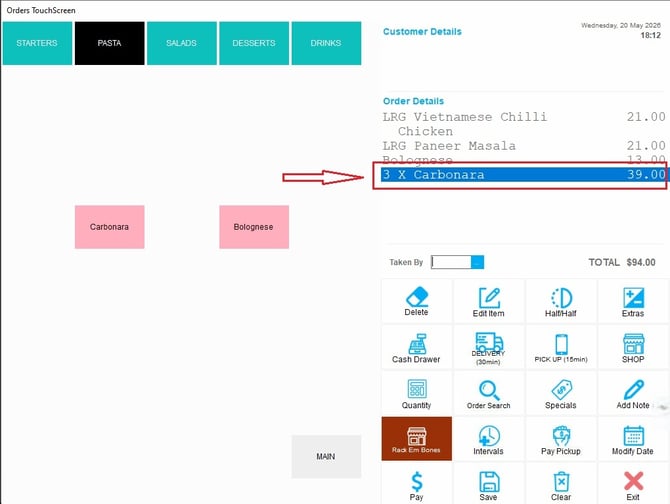Screen dimensions: 670x504
Task: Select the LRG Vietnamese Chilli Chicken line
Action: click(524, 124)
